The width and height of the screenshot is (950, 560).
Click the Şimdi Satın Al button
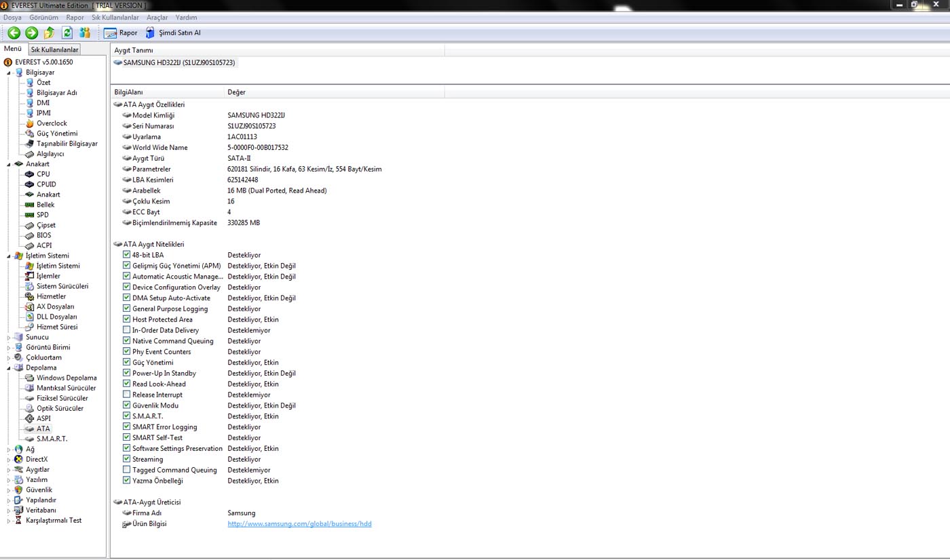(173, 33)
